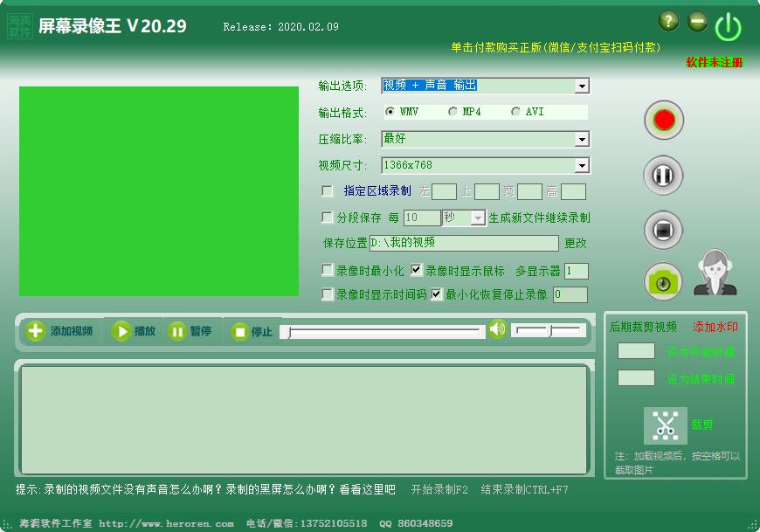Click 设为开始时间 button

[x=701, y=352]
